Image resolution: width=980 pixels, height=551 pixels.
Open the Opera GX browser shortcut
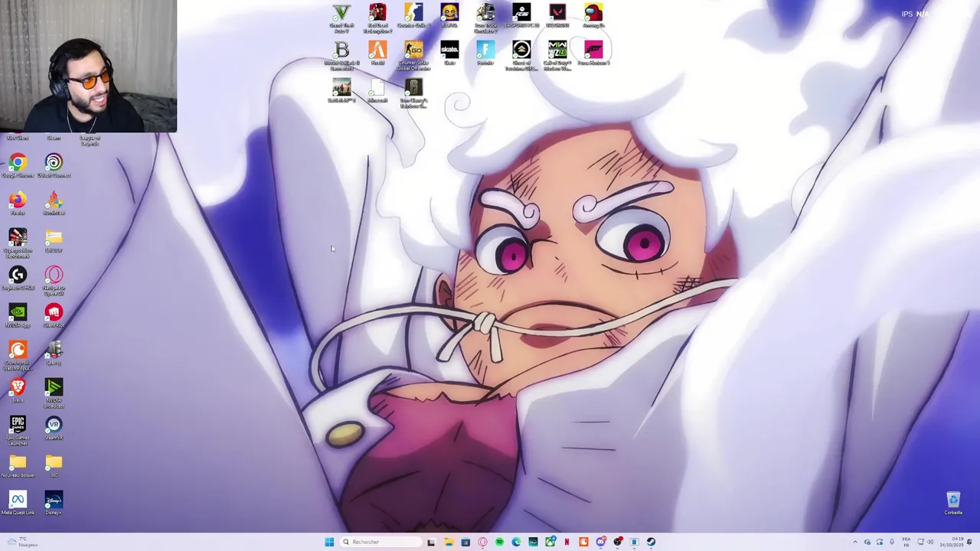coord(54,279)
